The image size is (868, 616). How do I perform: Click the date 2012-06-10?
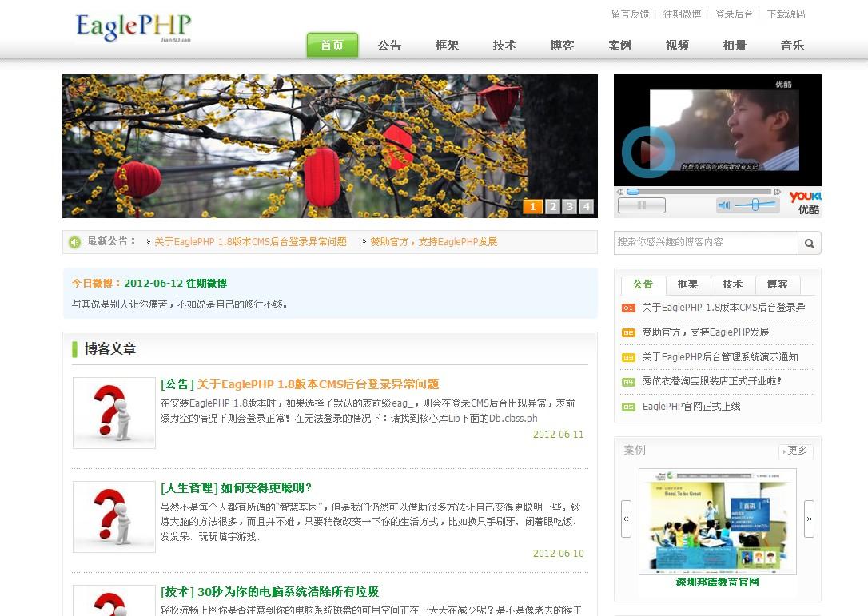pyautogui.click(x=558, y=554)
